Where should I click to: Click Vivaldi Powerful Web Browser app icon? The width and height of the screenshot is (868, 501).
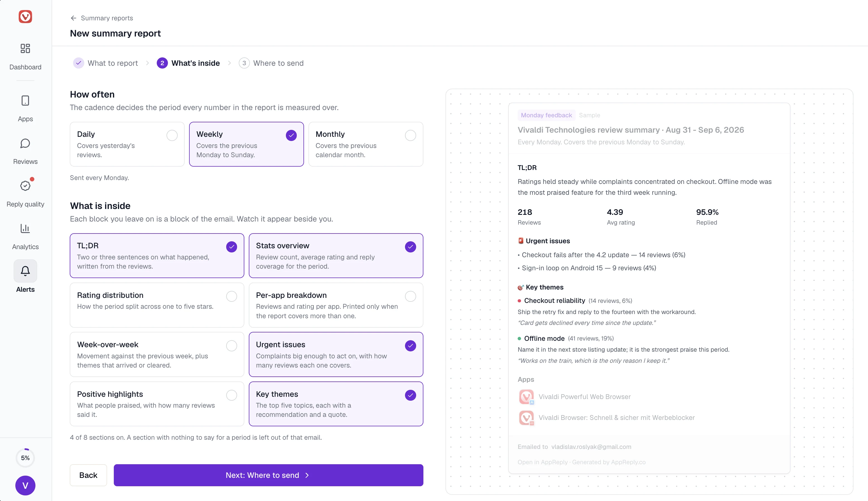(526, 397)
